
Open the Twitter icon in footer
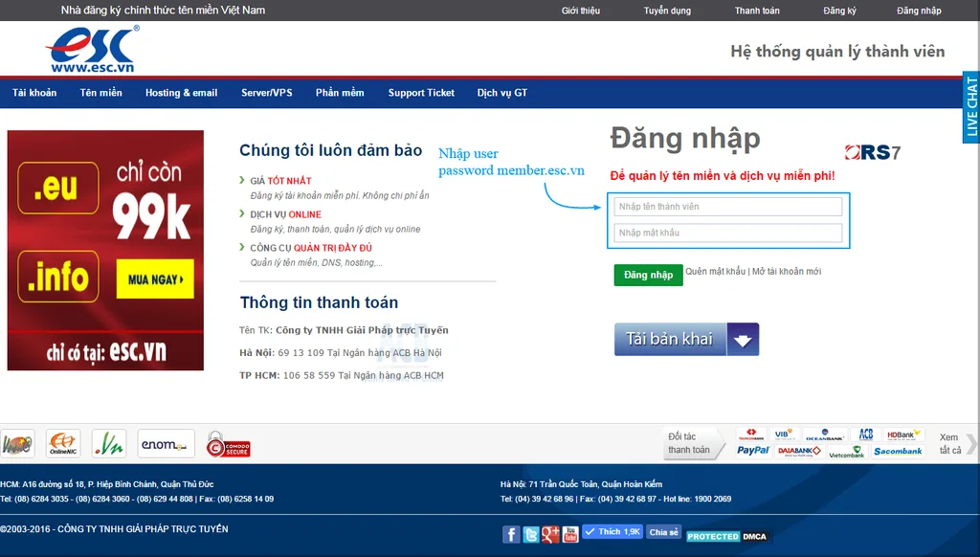[530, 534]
